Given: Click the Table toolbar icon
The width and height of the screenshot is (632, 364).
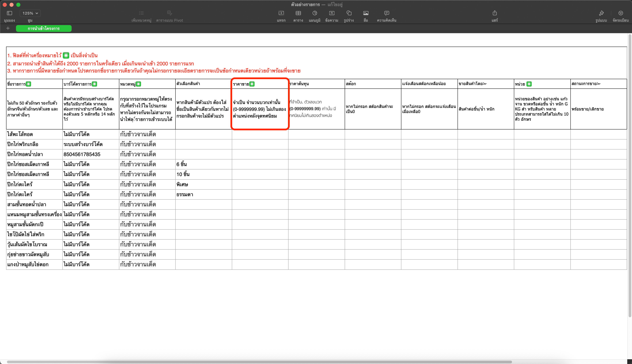Looking at the screenshot, I should click(298, 13).
